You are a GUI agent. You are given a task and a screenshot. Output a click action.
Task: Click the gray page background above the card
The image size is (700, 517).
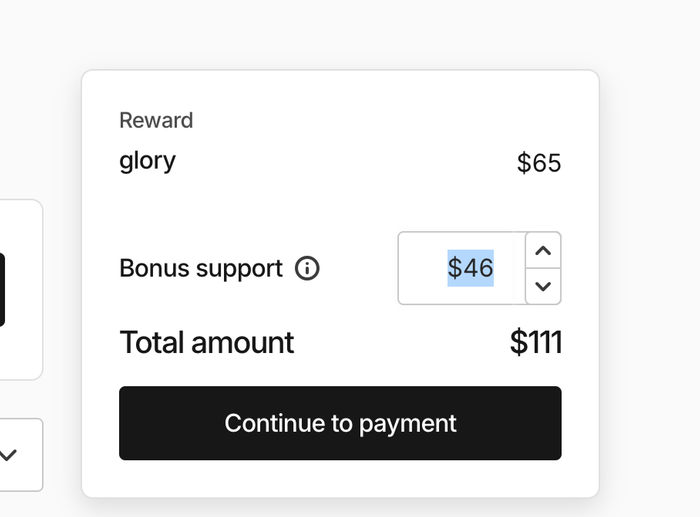[x=339, y=33]
